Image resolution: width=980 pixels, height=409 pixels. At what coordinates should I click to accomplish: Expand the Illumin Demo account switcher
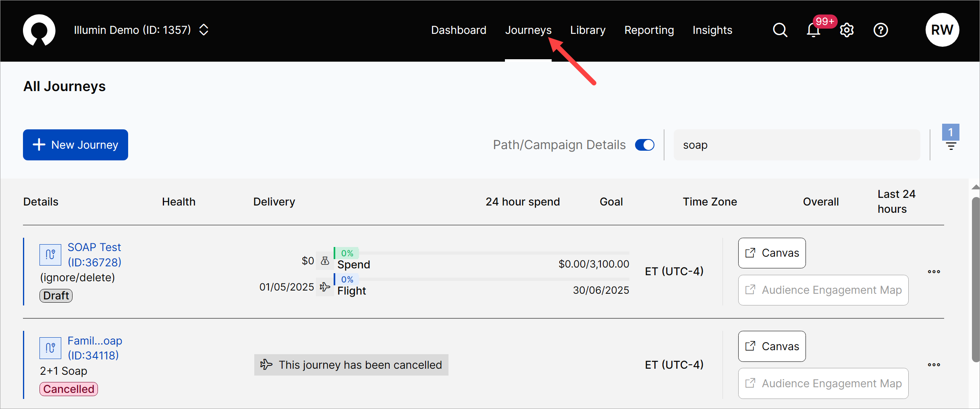pyautogui.click(x=204, y=30)
